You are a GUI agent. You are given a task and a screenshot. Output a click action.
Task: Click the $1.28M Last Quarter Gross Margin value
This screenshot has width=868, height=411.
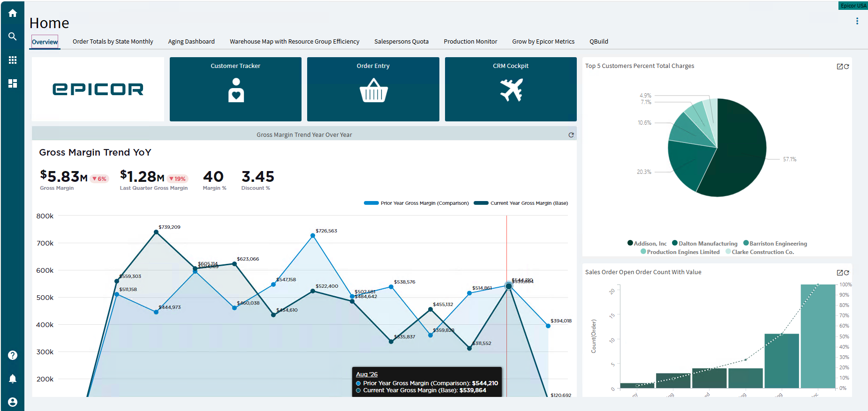point(142,177)
